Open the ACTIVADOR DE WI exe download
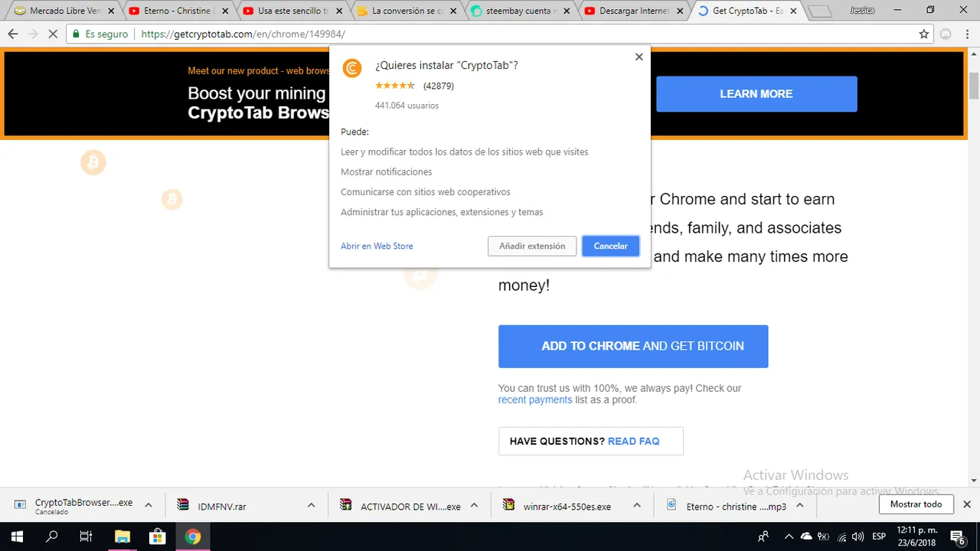Viewport: 980px width, 551px height. [410, 506]
